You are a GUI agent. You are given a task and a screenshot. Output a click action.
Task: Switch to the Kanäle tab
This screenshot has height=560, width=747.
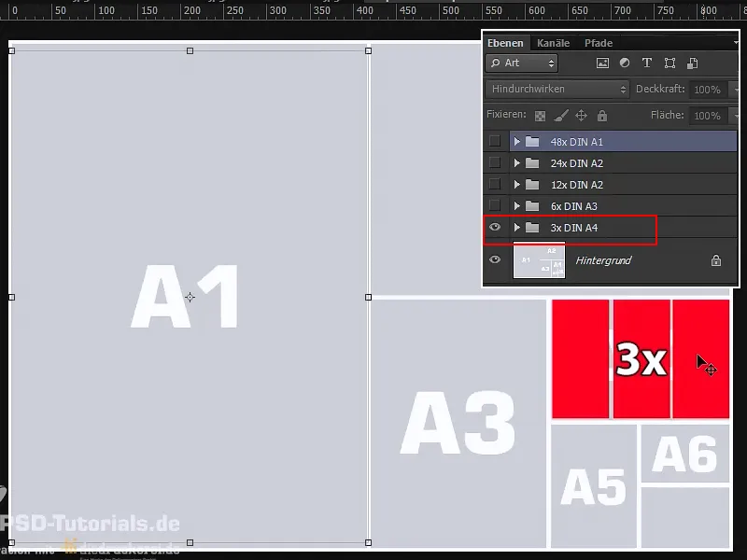[553, 43]
